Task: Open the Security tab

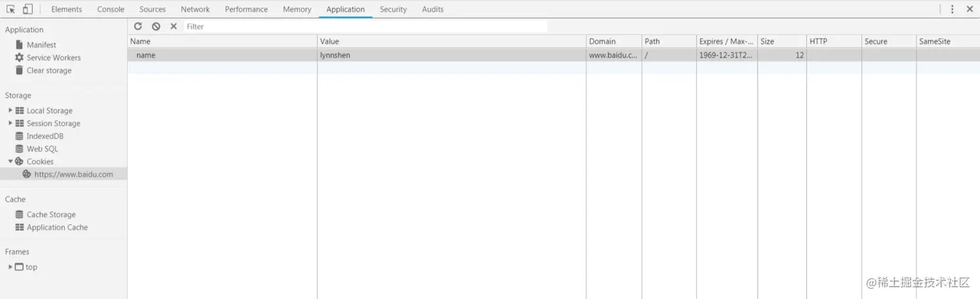Action: tap(393, 9)
